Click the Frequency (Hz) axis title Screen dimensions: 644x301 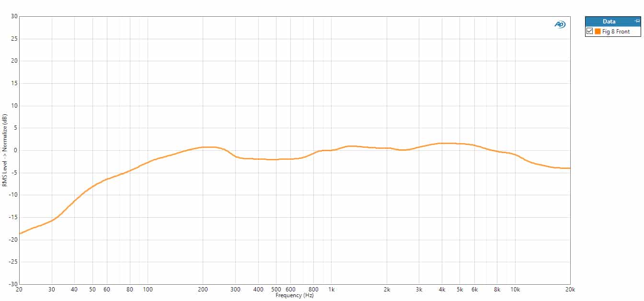tap(294, 296)
